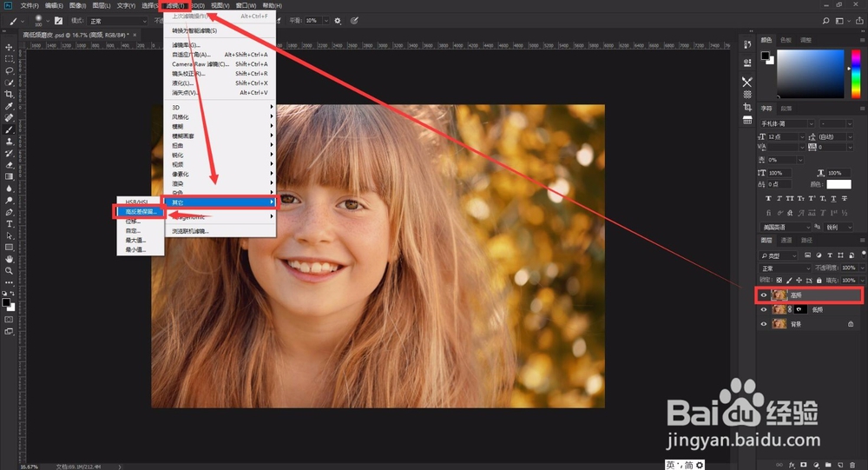Create new adjustment layer icon
Screen dimensions: 868x470
pyautogui.click(x=816, y=465)
